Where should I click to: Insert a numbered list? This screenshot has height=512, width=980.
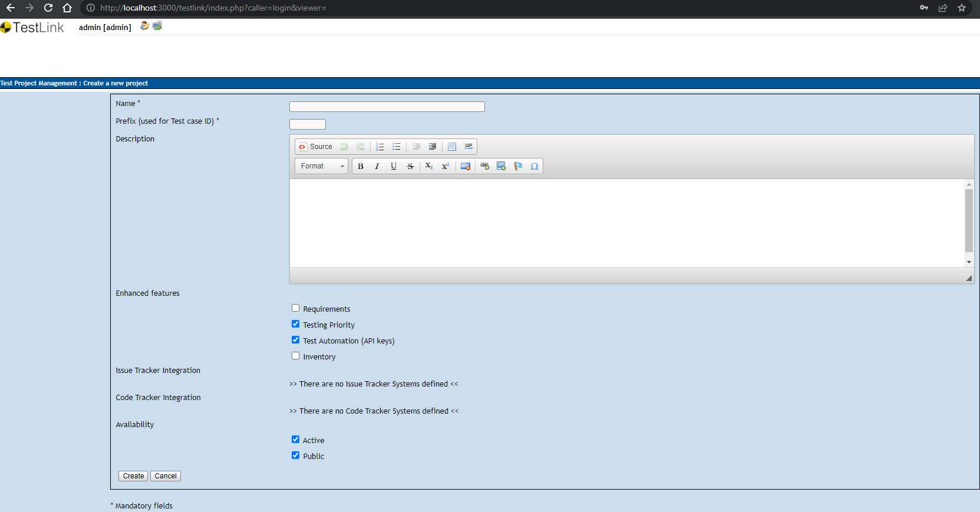(380, 147)
